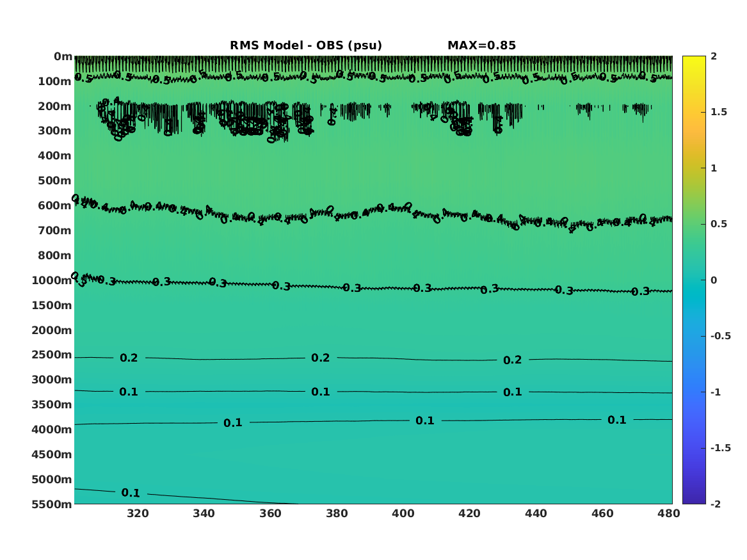Screen dimensions: 747x560
Task: Select the '800m' depth axis label
Action: tap(55, 256)
